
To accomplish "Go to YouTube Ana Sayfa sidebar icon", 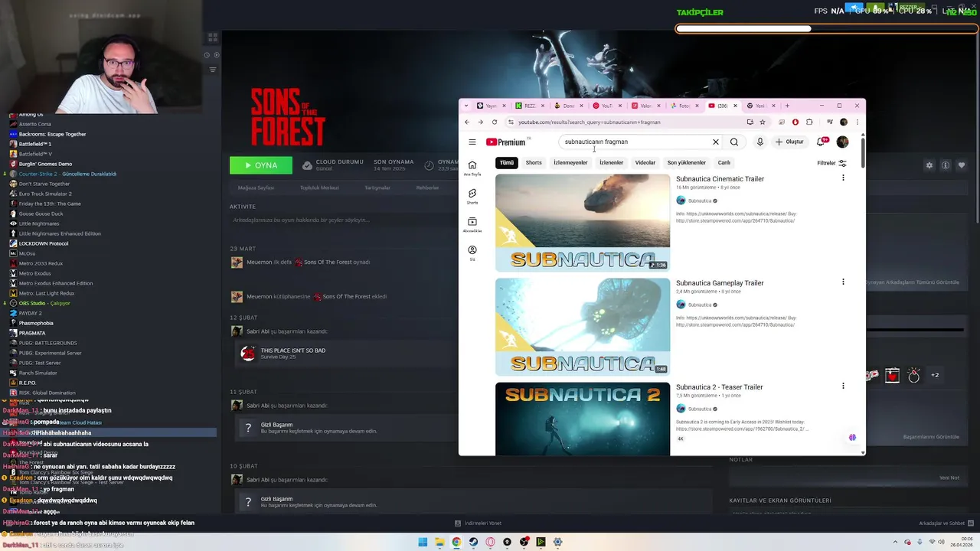I will click(x=472, y=168).
